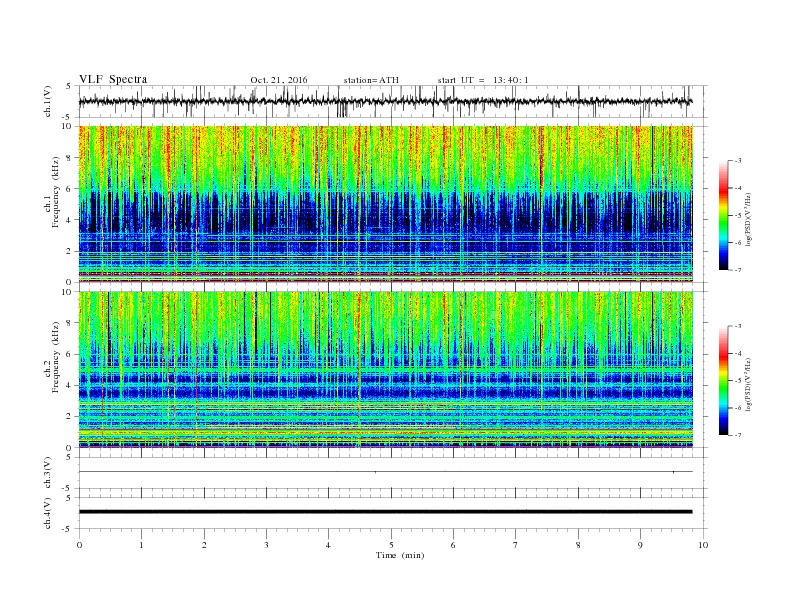
Task: Click the 4 kHz tick on ch.1 spectrogram
Action: tap(70, 220)
